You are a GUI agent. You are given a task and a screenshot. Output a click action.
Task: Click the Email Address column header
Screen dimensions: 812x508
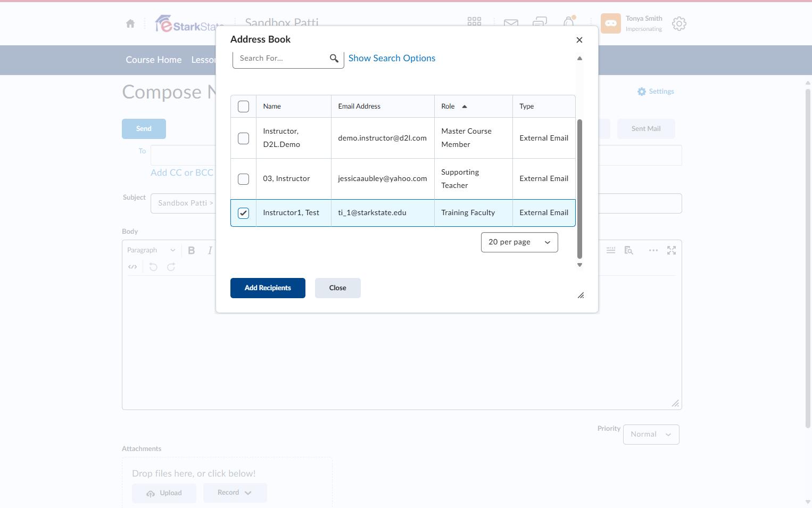point(359,106)
